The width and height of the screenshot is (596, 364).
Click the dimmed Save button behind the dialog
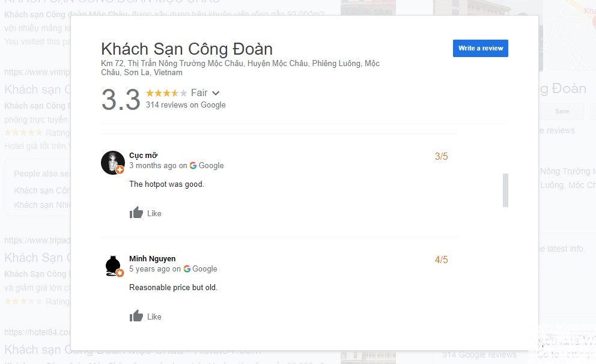pyautogui.click(x=562, y=111)
